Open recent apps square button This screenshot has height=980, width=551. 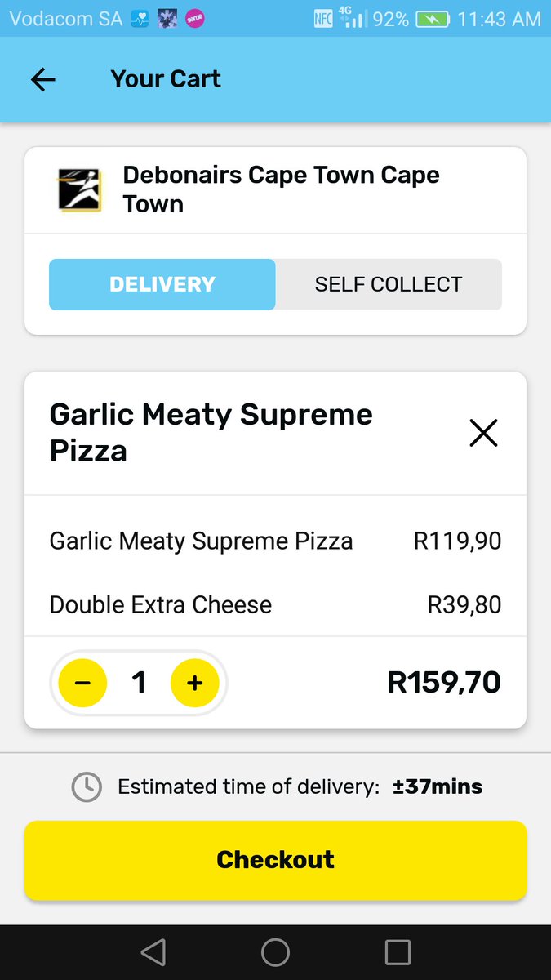(398, 952)
